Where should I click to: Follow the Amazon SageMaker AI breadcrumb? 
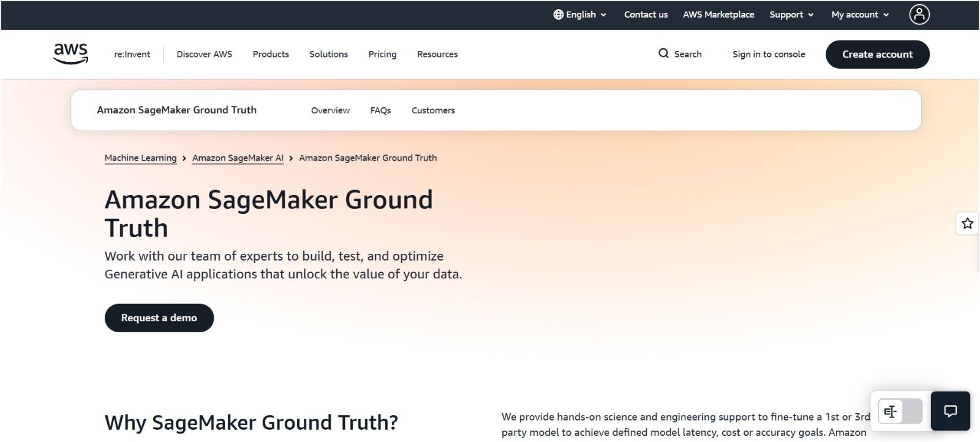[x=238, y=158]
